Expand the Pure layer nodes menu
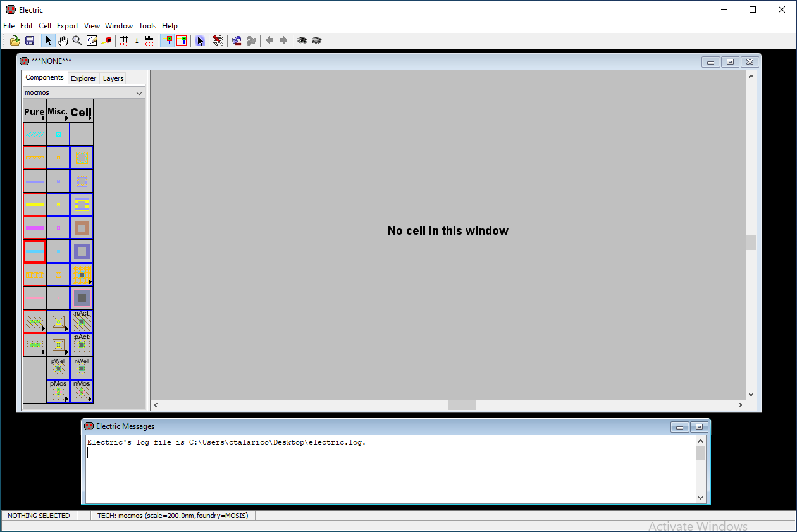This screenshot has width=797, height=532. 34,111
